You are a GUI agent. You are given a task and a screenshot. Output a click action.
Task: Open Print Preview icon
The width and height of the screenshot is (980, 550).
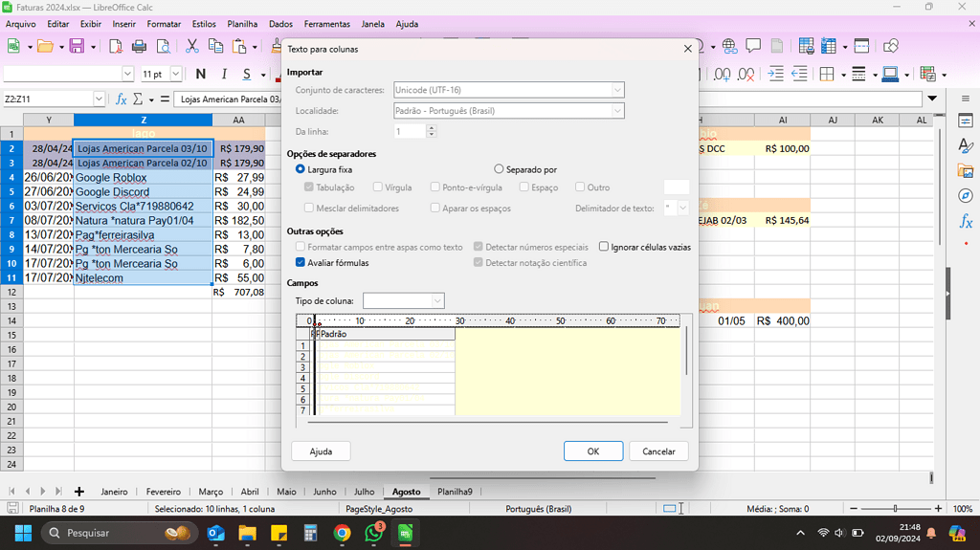163,46
